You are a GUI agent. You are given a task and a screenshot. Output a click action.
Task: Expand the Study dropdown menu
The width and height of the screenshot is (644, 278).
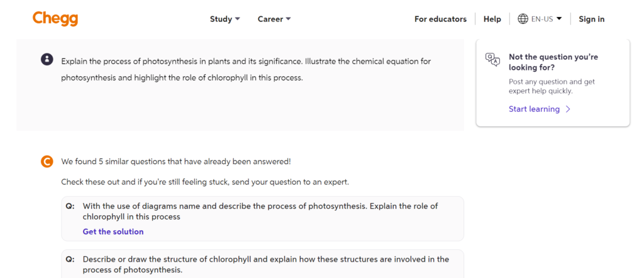[x=225, y=19]
